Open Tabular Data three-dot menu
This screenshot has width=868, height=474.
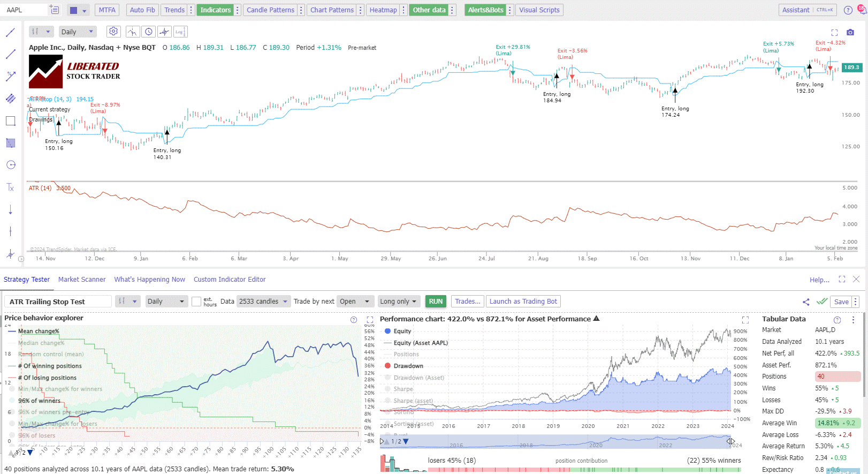pyautogui.click(x=853, y=320)
